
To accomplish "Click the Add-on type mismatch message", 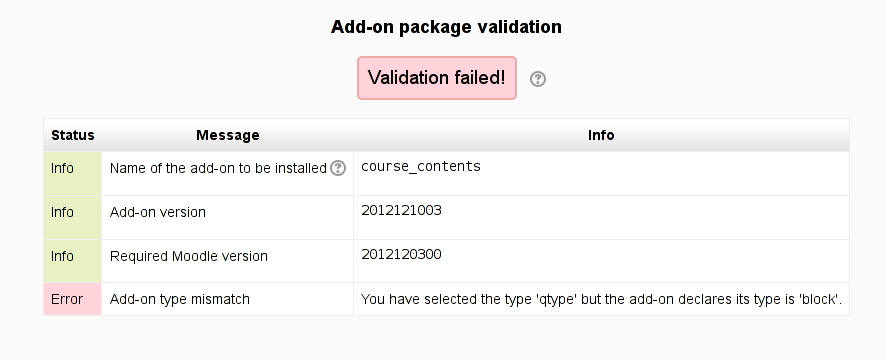I will click(x=179, y=299).
